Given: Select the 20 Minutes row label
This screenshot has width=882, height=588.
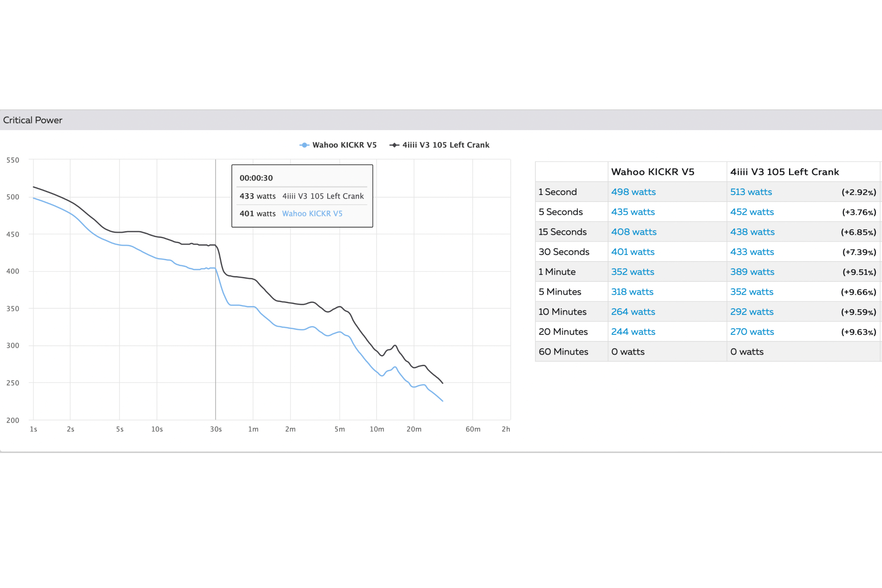Looking at the screenshot, I should (x=563, y=332).
